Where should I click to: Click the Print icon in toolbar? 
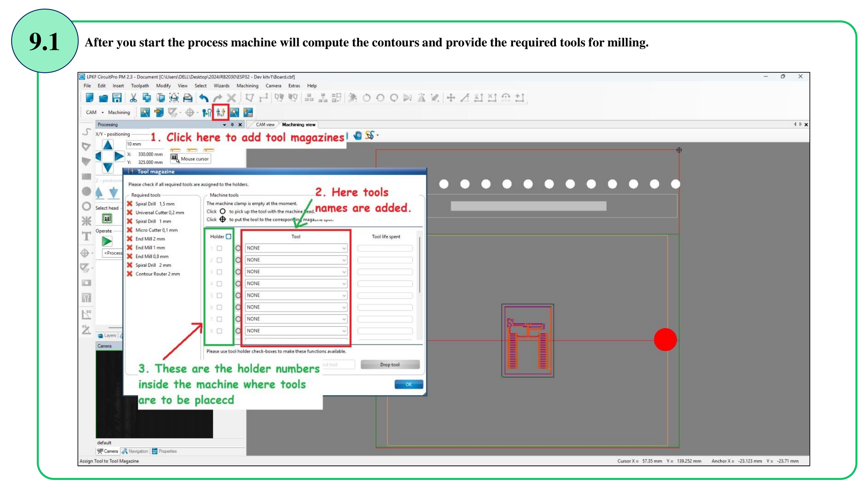click(187, 98)
